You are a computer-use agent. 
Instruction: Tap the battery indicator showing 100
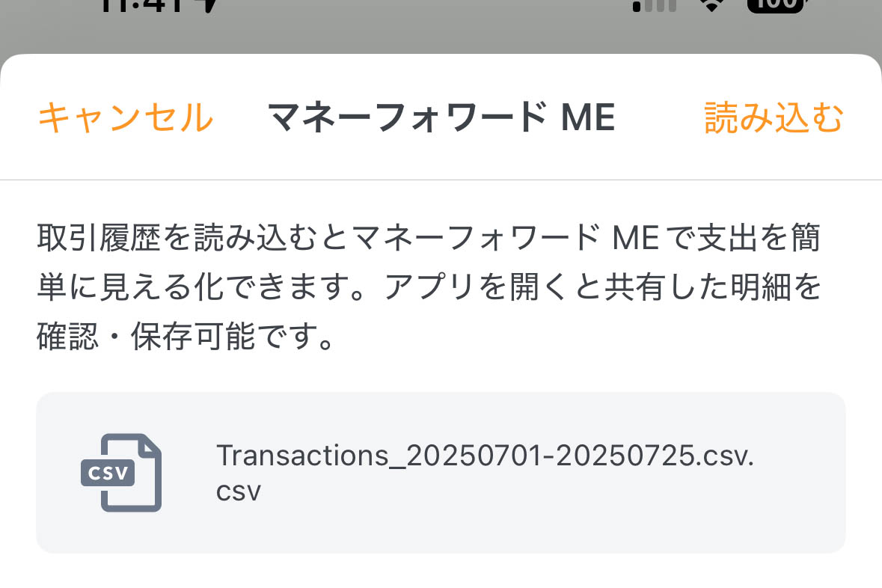coord(774,6)
